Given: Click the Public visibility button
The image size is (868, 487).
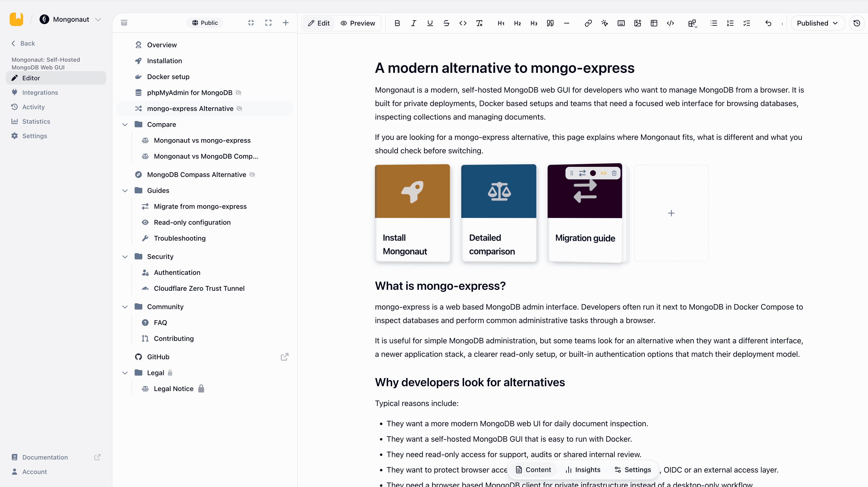Looking at the screenshot, I should pyautogui.click(x=205, y=23).
